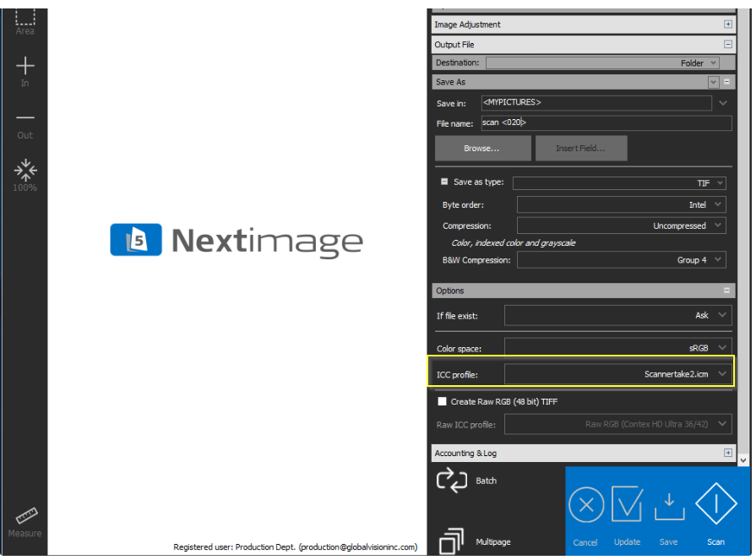
Task: Enable Create Raw RGB (48 bit) TIFF
Action: [x=442, y=401]
